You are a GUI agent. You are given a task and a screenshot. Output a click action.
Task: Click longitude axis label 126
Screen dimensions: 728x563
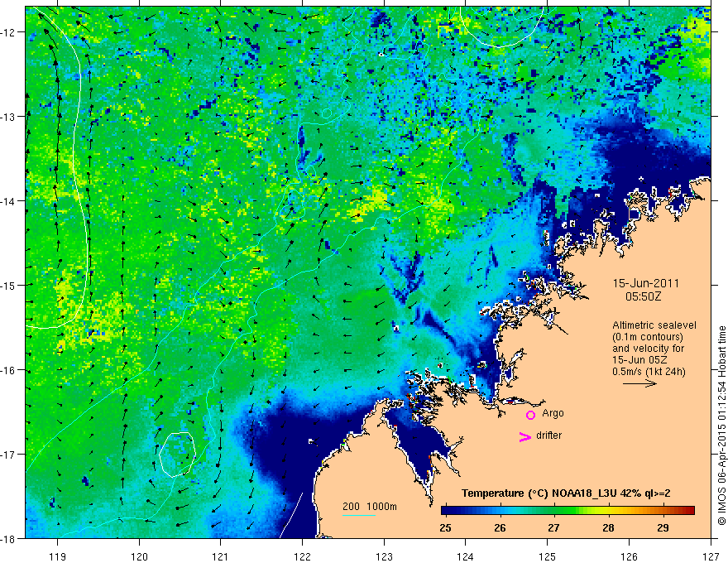629,556
